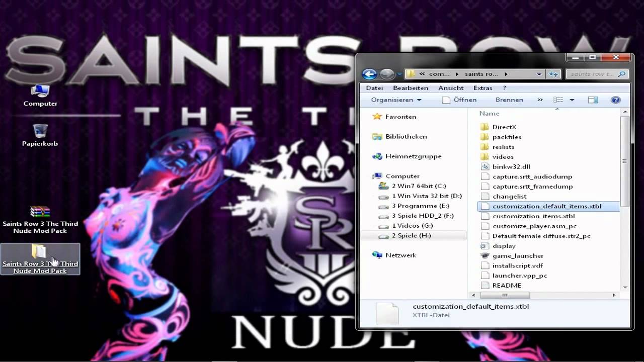
Task: Click the Netzwerk network icon
Action: (377, 255)
